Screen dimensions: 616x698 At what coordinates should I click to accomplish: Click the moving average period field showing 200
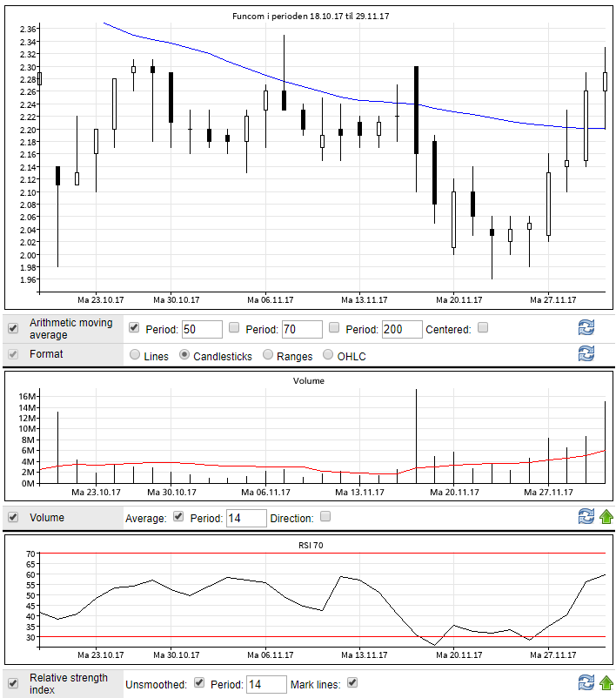pos(402,329)
